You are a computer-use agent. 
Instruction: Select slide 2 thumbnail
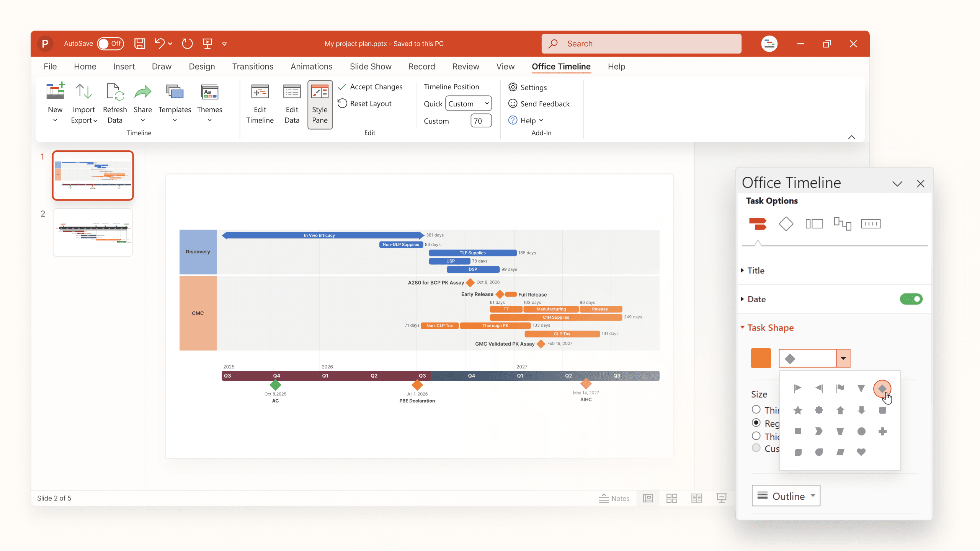pos(92,232)
